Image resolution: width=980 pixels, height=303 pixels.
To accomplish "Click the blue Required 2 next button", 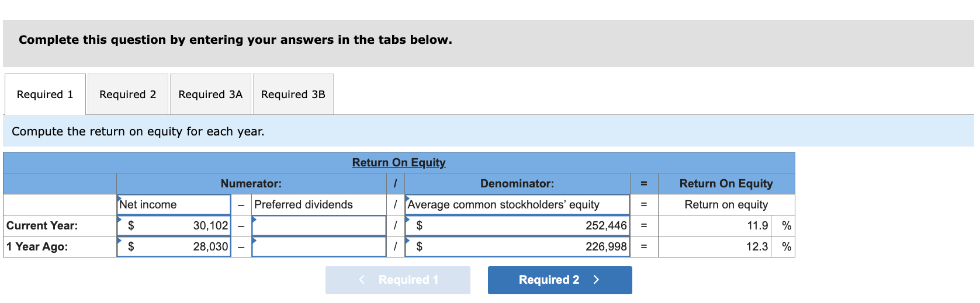I will (560, 280).
